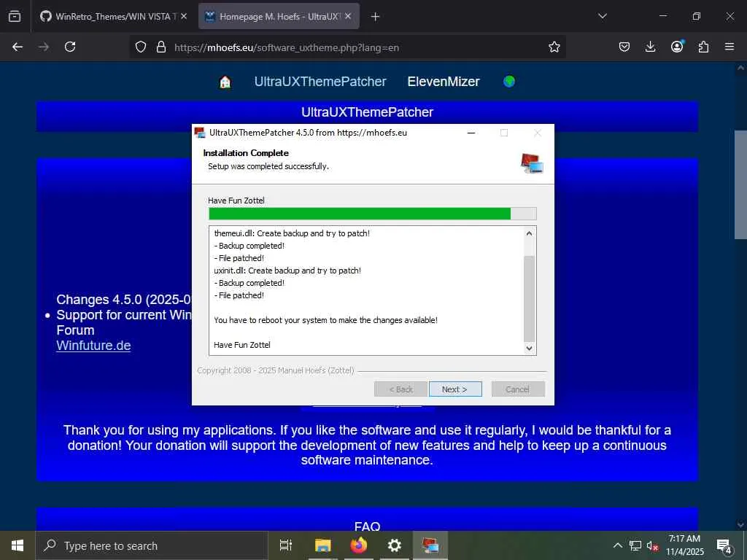Open File Explorer from the taskbar
The height and width of the screenshot is (560, 747).
tap(322, 545)
